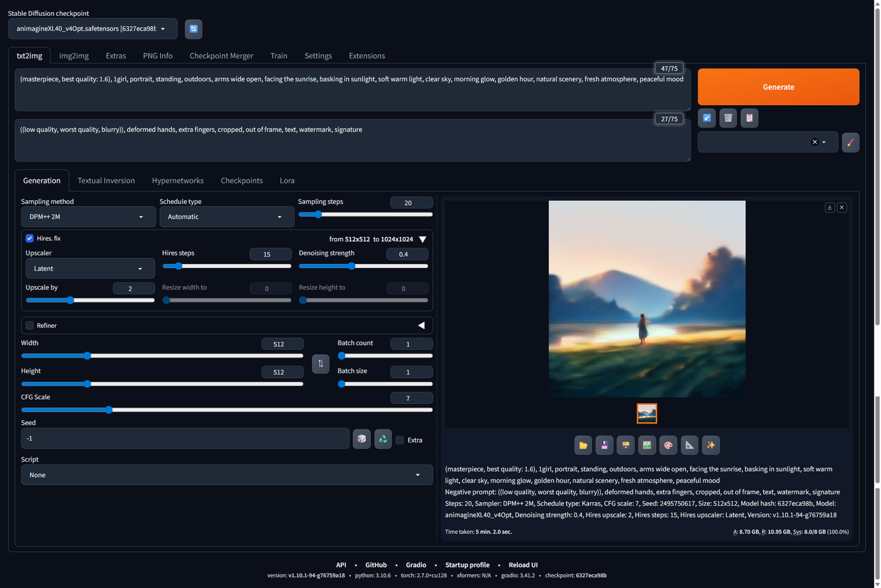Open the edit styles paintbrush icon
The image size is (881, 588).
click(850, 142)
